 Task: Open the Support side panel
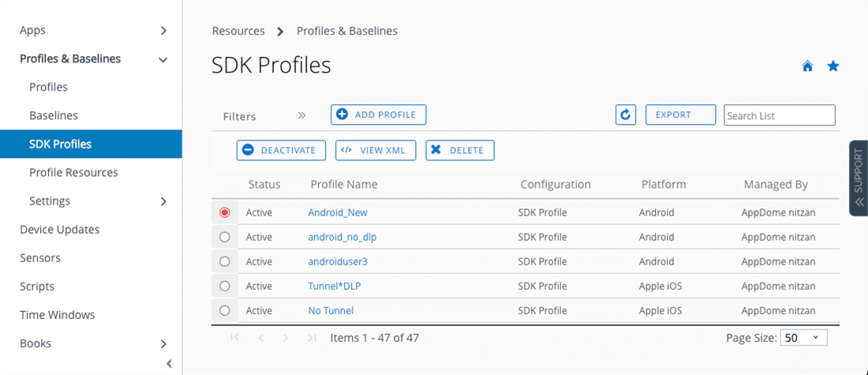click(859, 178)
